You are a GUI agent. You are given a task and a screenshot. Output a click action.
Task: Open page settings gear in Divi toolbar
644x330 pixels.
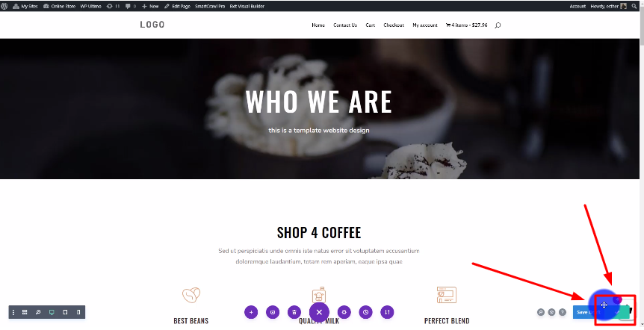coord(344,312)
